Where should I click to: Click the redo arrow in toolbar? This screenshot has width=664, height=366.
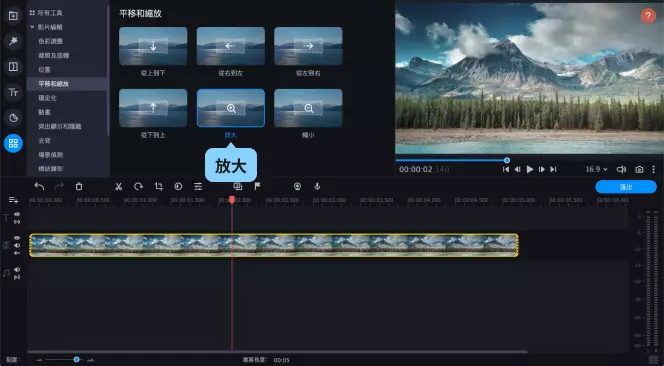[59, 186]
